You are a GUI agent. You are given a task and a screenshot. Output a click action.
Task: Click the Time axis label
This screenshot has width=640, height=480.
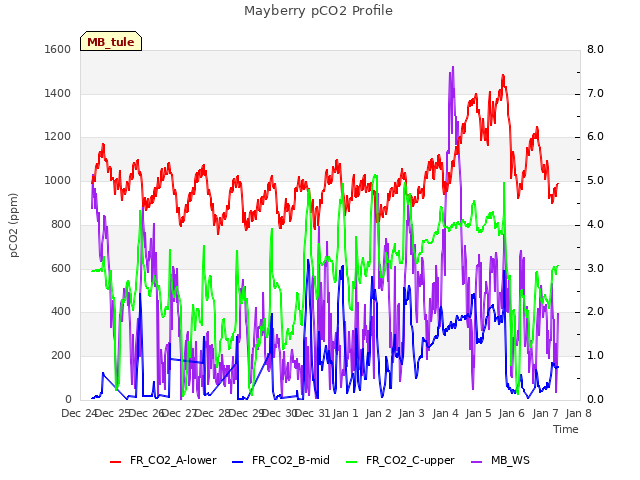click(x=566, y=429)
